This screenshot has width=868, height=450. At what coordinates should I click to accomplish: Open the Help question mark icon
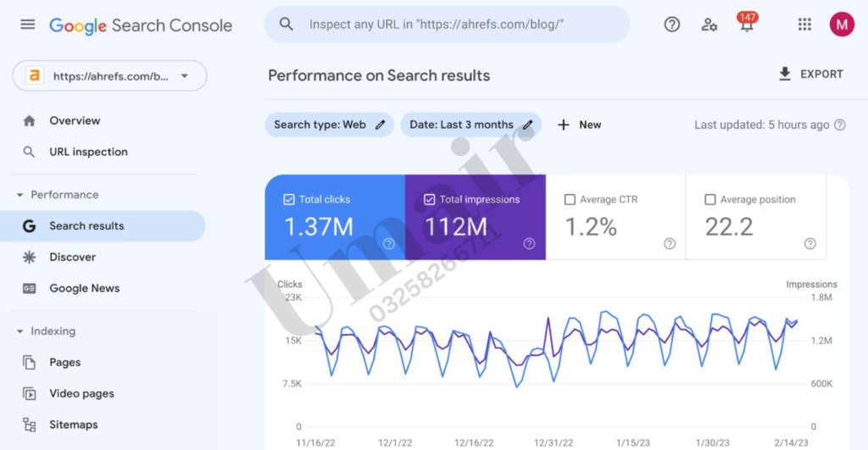tap(672, 25)
